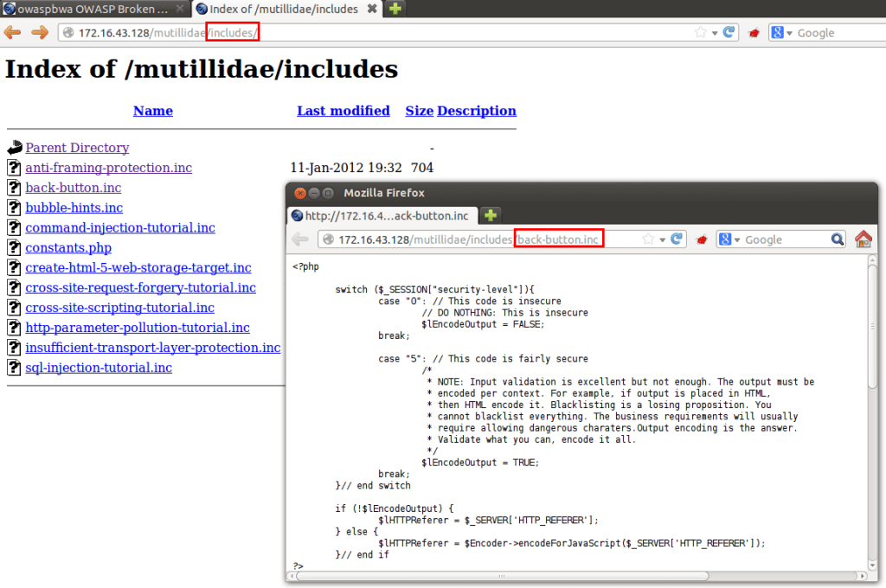The image size is (886, 588).
Task: Open new tab in main browser window
Action: [x=395, y=9]
